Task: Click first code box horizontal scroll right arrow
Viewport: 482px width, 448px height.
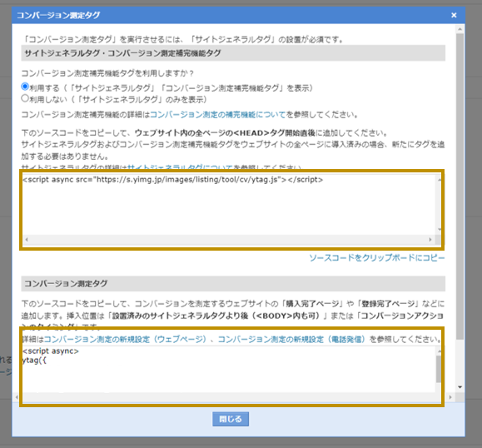Action: tap(430, 240)
